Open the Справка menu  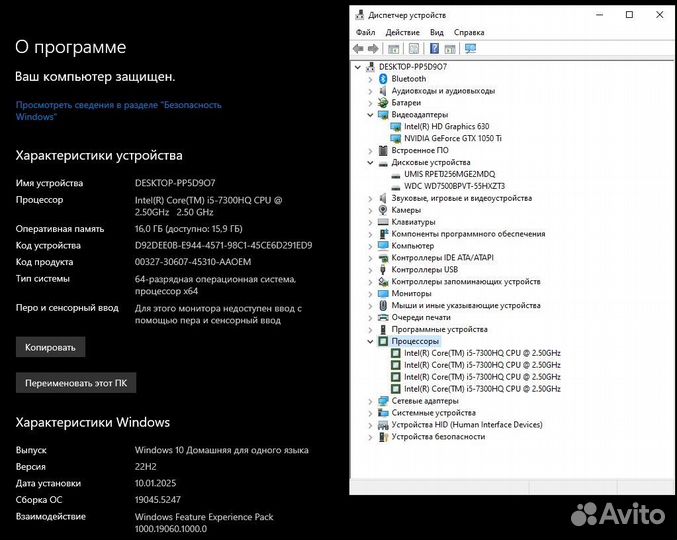click(x=469, y=32)
